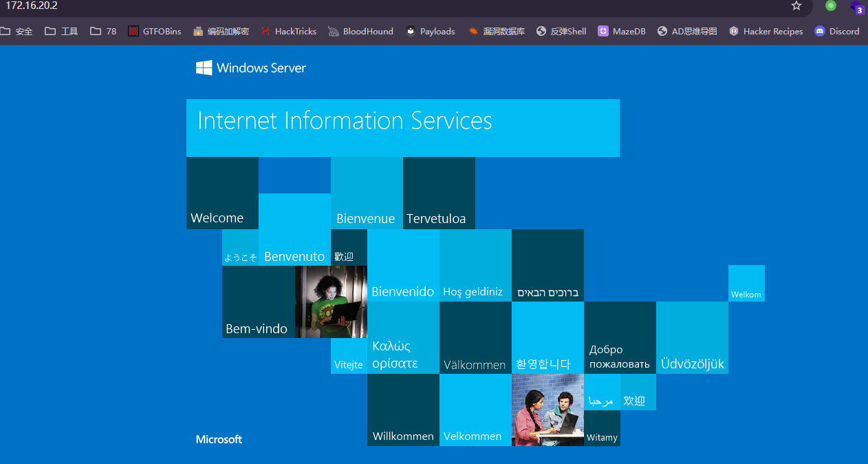Open the HackTricks bookmark
868x464 pixels.
tap(288, 31)
